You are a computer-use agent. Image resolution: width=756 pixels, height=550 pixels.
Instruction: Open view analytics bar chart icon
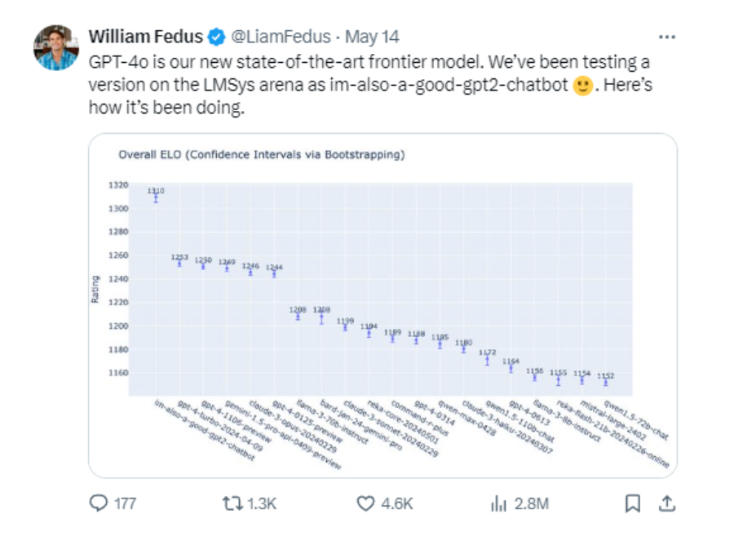pos(498,503)
